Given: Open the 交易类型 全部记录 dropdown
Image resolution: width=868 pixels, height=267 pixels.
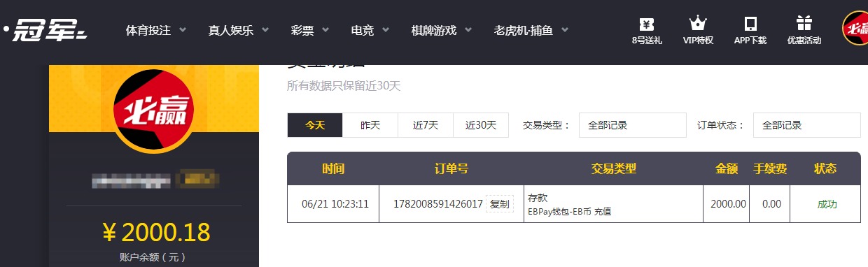Looking at the screenshot, I should pyautogui.click(x=633, y=126).
